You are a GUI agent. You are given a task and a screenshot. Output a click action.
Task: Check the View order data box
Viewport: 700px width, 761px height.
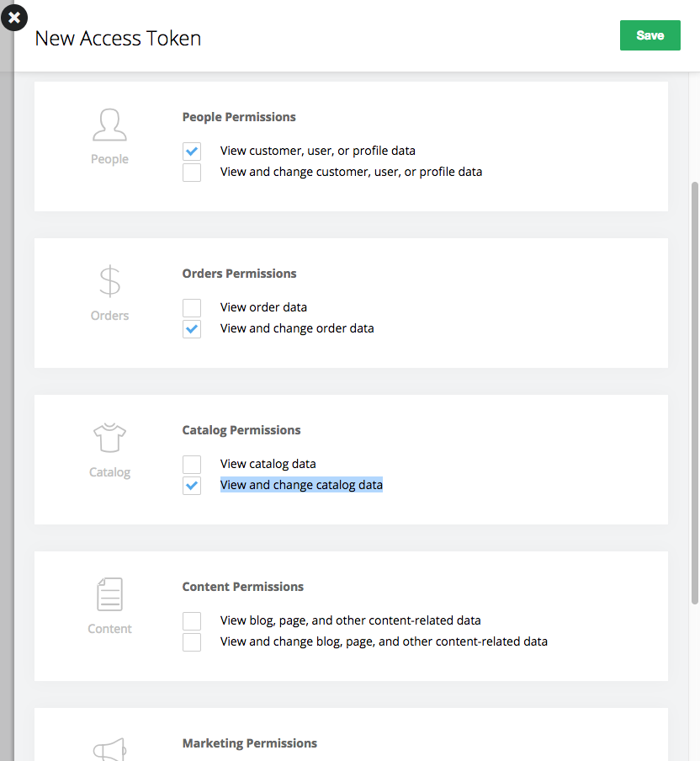tap(192, 308)
